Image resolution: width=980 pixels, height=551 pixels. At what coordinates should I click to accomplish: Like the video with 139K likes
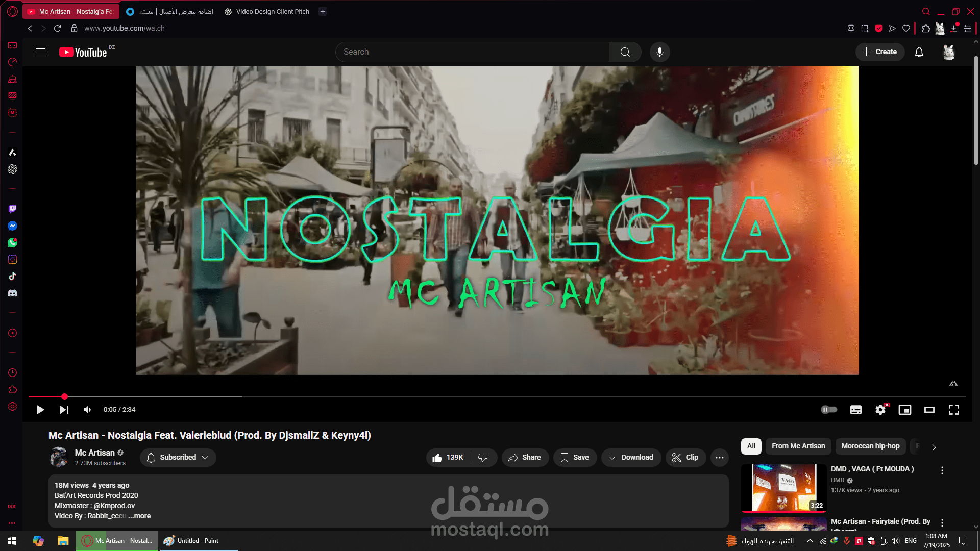[x=448, y=458]
